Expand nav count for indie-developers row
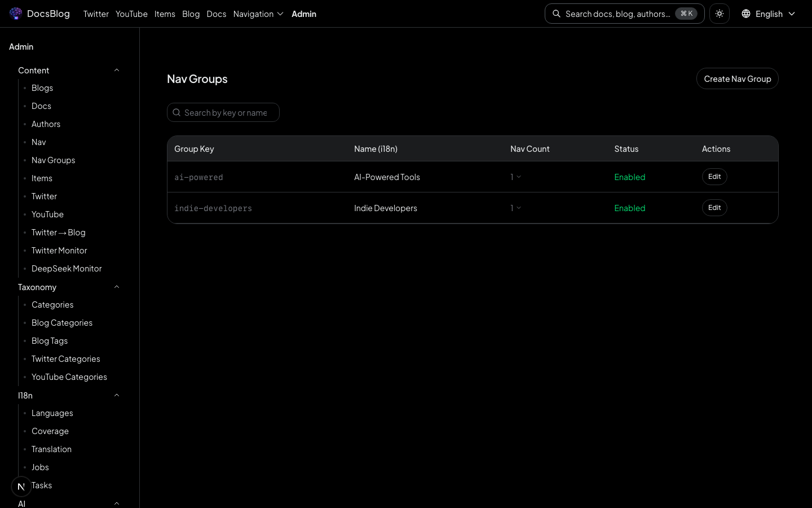This screenshot has width=812, height=508. click(515, 208)
